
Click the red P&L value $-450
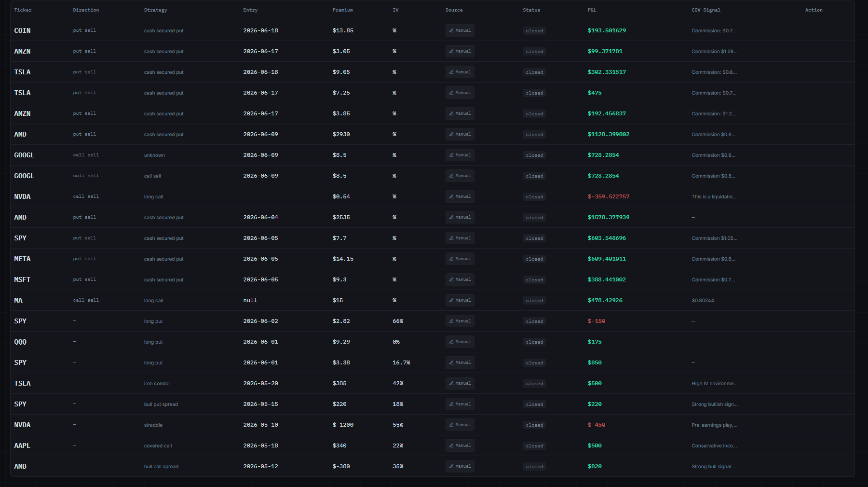[597, 425]
